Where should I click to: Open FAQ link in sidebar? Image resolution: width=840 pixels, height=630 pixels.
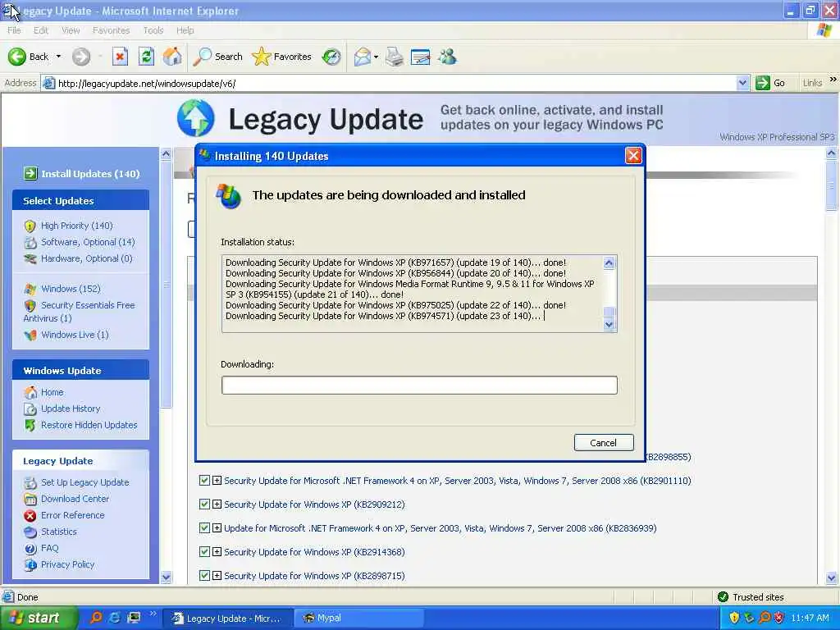click(x=49, y=548)
